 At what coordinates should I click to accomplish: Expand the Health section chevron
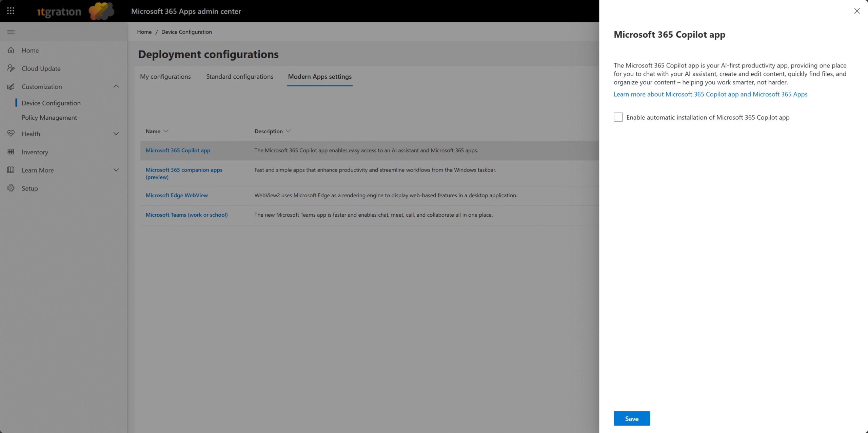116,134
